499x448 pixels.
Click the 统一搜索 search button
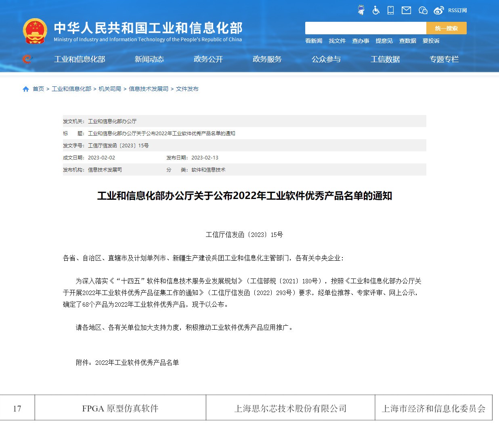(446, 28)
